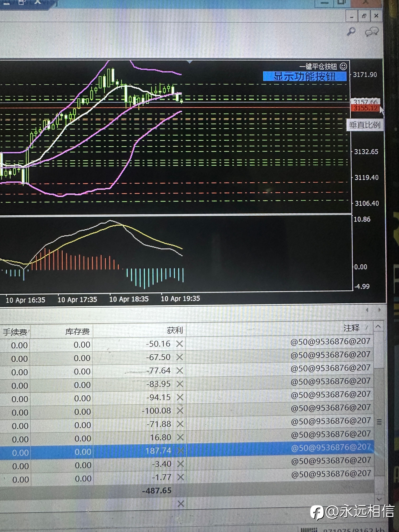This screenshot has width=399, height=532.
Task: Select the highlighted row with 187.74 profit
Action: (x=187, y=450)
